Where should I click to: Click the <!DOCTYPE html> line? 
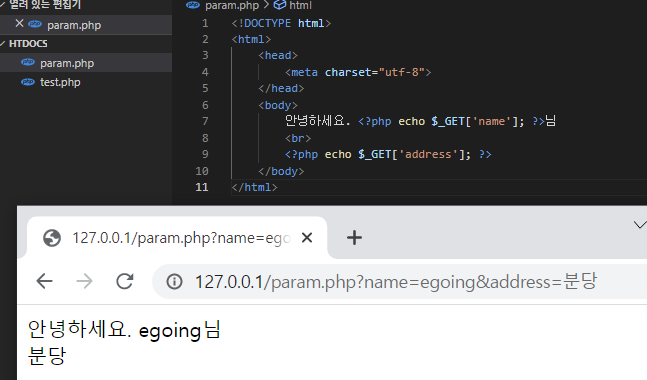tap(281, 23)
